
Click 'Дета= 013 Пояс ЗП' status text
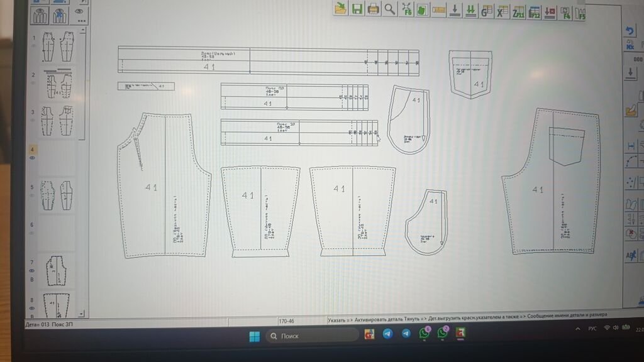pyautogui.click(x=49, y=324)
